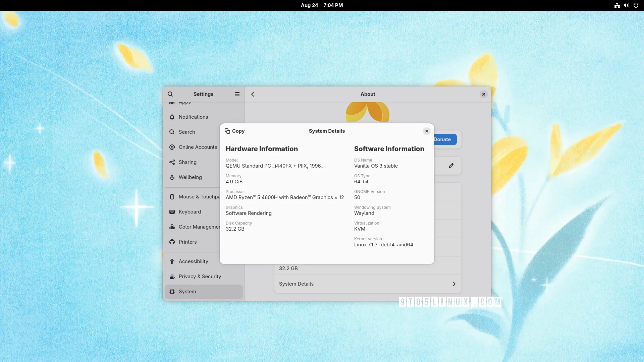Click the pencil edit icon for device name

tap(451, 166)
